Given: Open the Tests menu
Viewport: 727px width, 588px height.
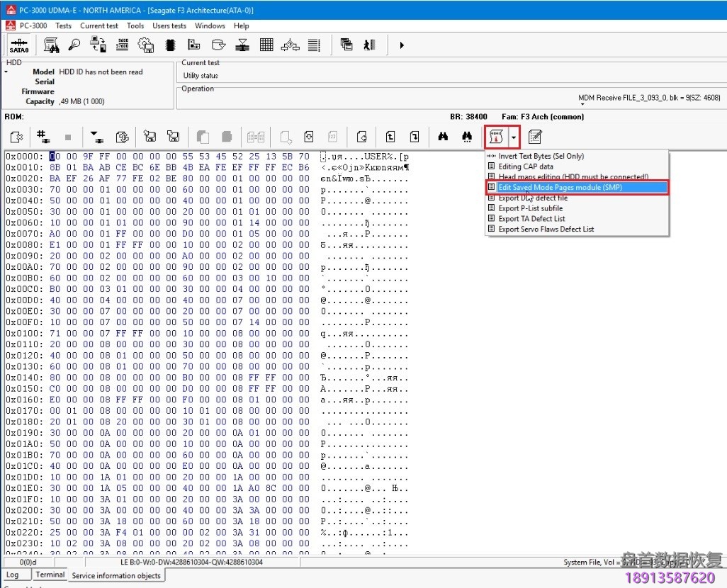Looking at the screenshot, I should click(x=63, y=26).
